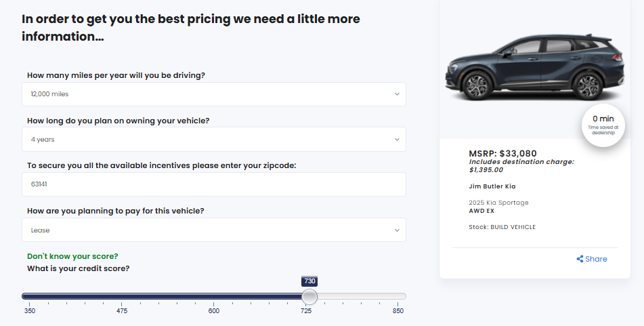The image size is (644, 326).
Task: Click the chevron arrow beside 4 years
Action: (x=397, y=140)
